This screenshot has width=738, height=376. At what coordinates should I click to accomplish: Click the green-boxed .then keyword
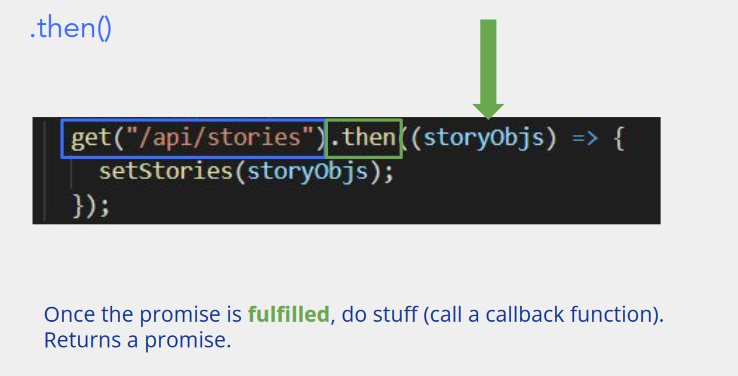coord(364,138)
